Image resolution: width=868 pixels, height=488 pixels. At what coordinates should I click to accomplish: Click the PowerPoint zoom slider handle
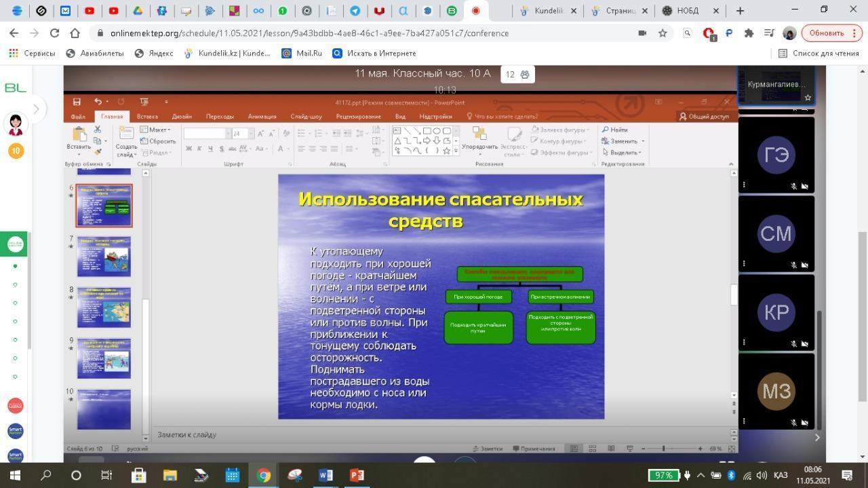[663, 449]
